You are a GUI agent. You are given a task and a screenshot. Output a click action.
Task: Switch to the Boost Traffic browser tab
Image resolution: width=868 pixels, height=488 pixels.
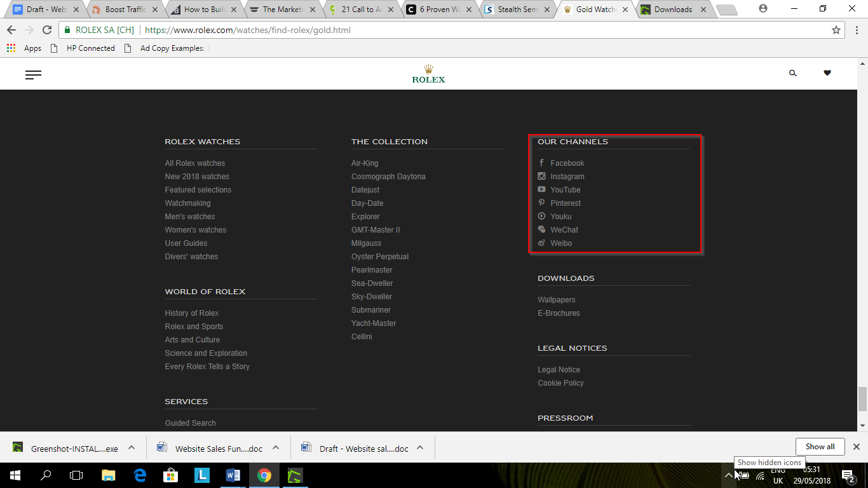[125, 10]
